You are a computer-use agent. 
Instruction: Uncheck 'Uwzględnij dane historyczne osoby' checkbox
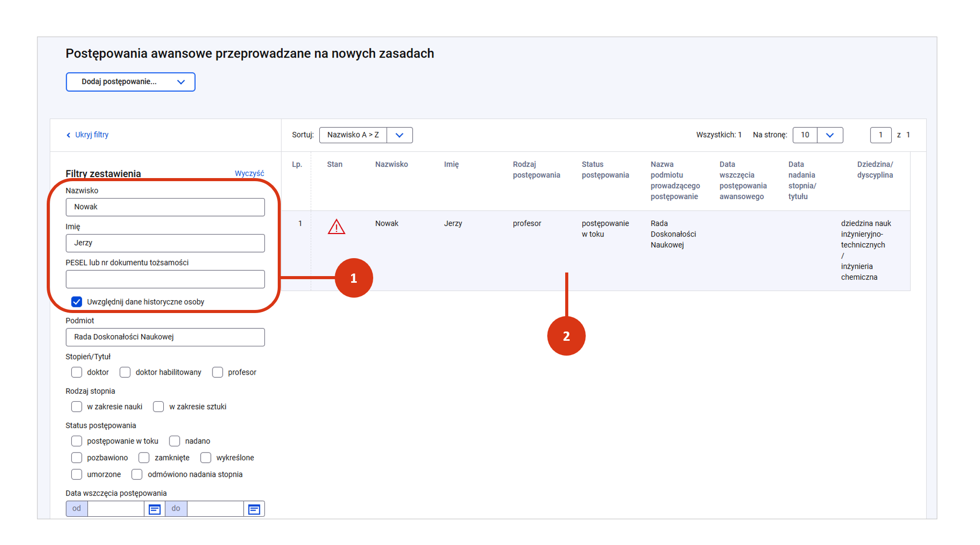76,302
